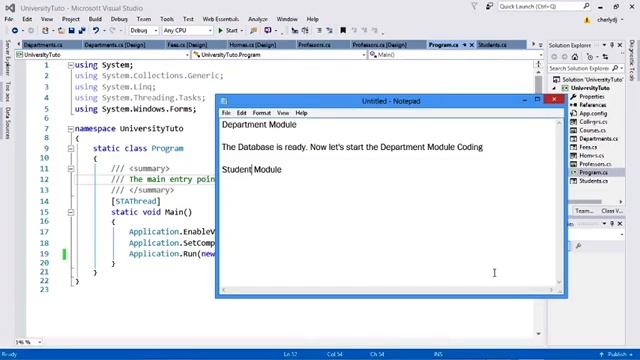This screenshot has width=640, height=360.
Task: Click the Save All icon
Action: click(82, 31)
